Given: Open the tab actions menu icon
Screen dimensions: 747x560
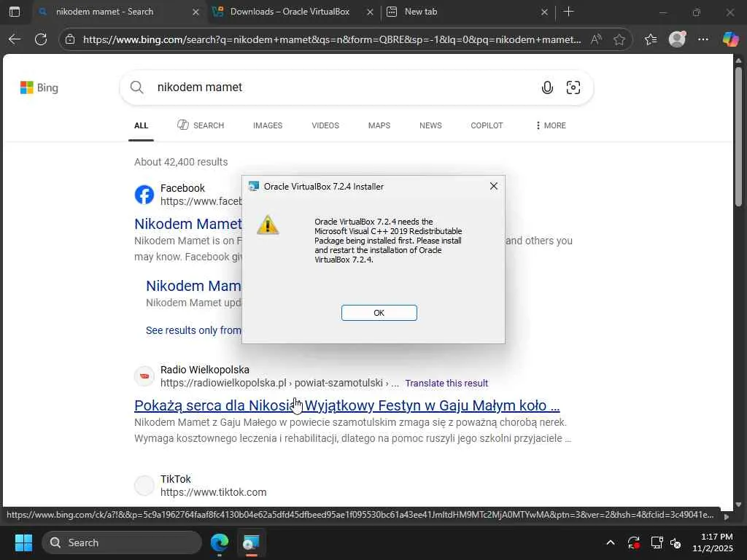Looking at the screenshot, I should pos(15,12).
